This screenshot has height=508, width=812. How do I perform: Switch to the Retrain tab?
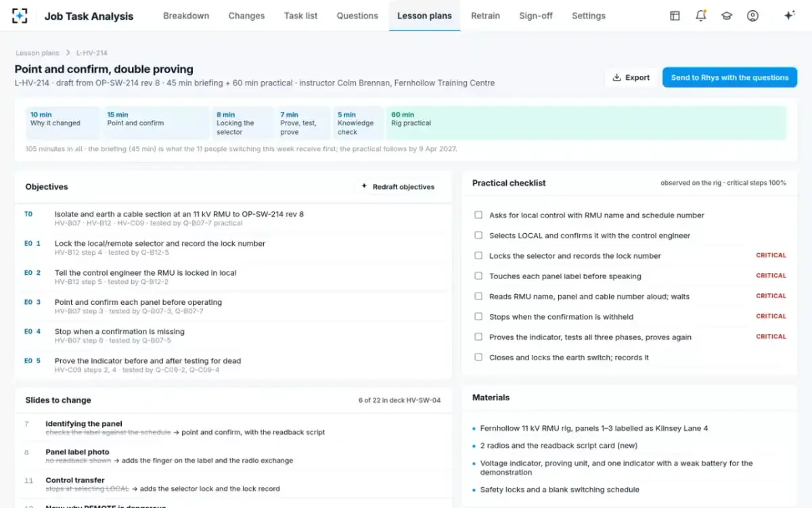click(485, 16)
